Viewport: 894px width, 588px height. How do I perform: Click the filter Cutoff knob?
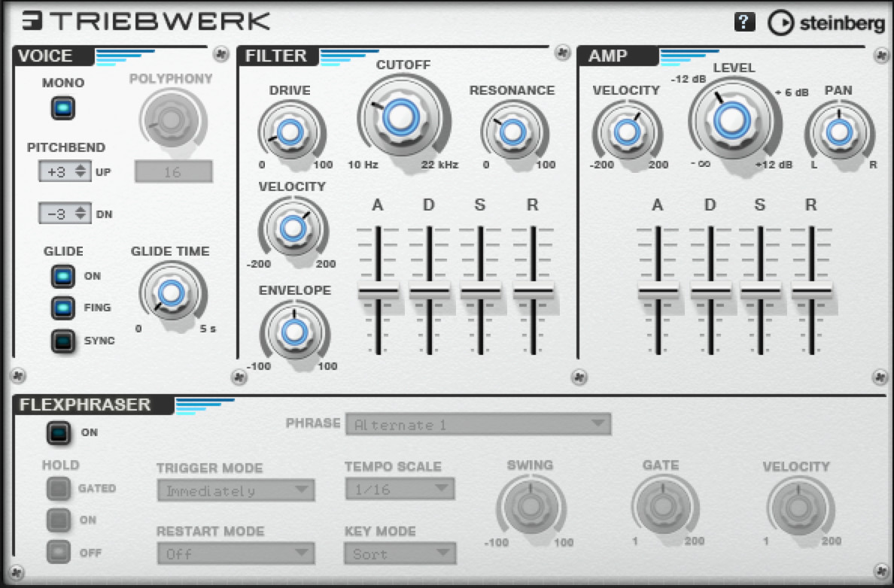[401, 117]
